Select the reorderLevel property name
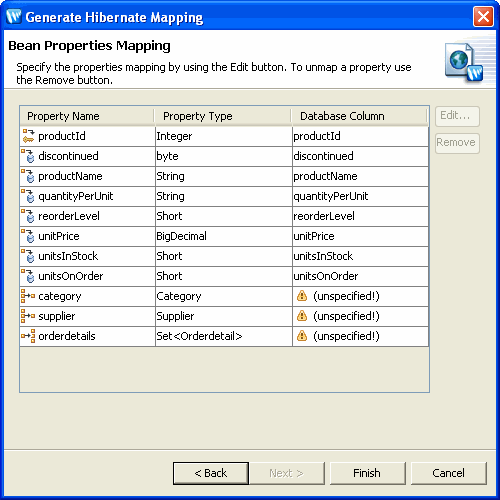Image resolution: width=500 pixels, height=500 pixels. (69, 216)
